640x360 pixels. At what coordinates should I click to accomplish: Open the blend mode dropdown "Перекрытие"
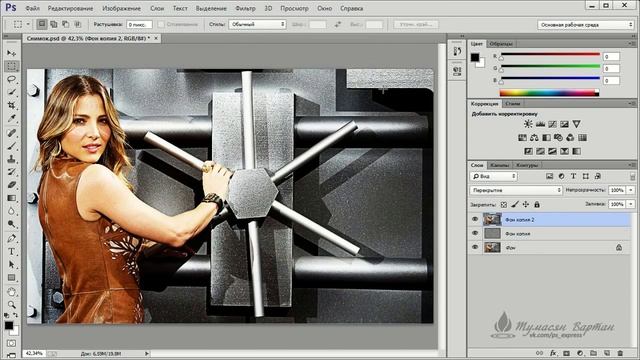point(516,190)
